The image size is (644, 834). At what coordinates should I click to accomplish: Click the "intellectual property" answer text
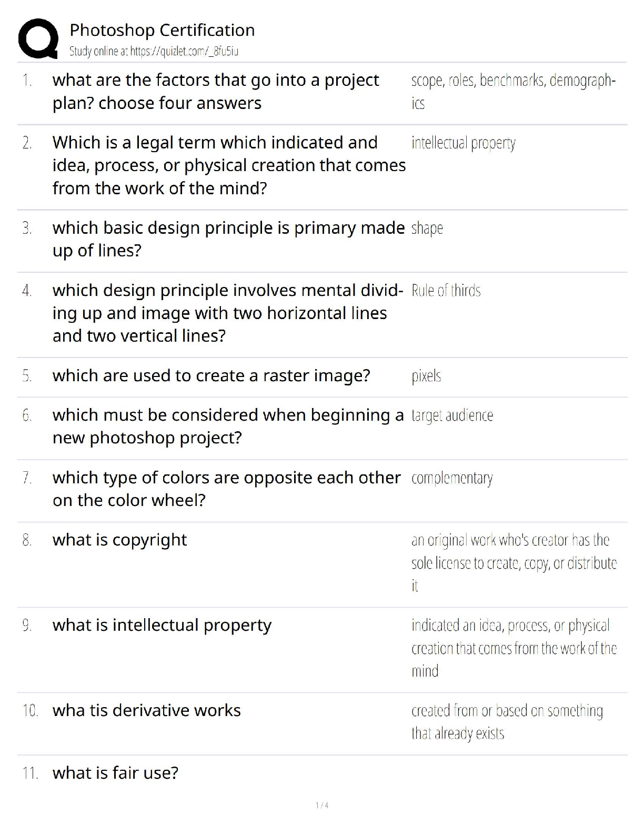pos(463,143)
